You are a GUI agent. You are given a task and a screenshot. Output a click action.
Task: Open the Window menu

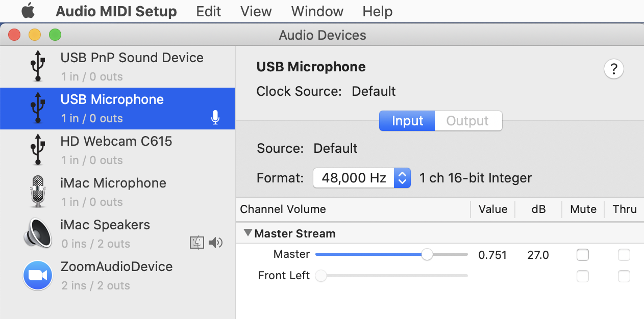pos(317,11)
